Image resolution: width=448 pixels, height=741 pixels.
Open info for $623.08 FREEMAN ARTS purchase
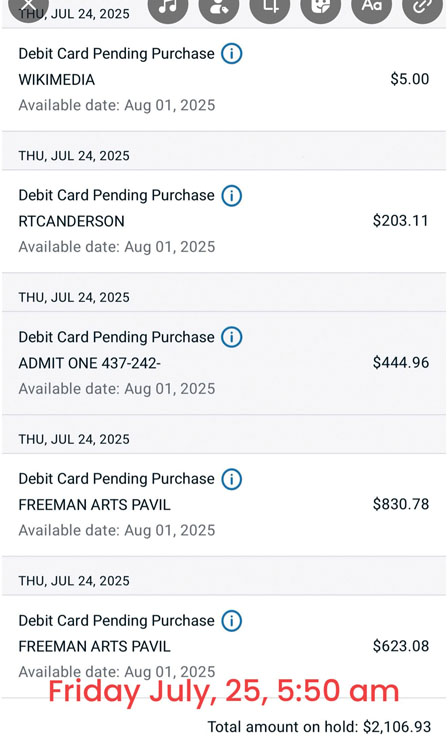[232, 620]
